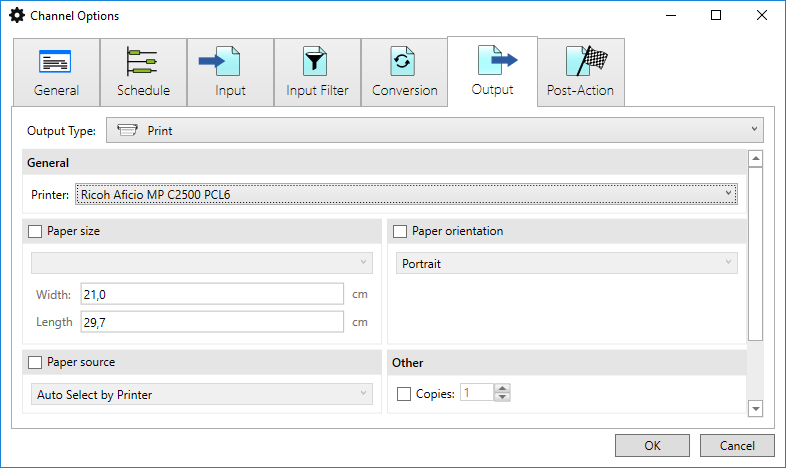The width and height of the screenshot is (786, 468).
Task: Click the Length input field
Action: (212, 322)
